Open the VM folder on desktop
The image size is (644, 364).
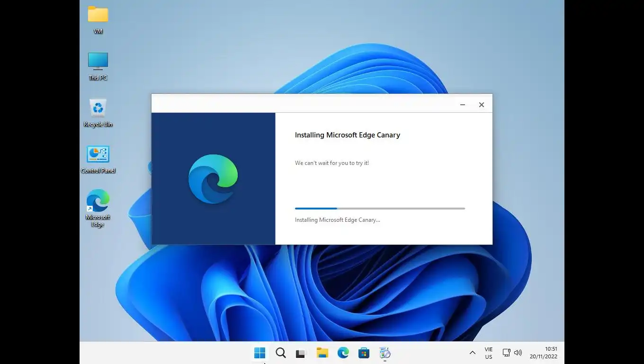[98, 20]
